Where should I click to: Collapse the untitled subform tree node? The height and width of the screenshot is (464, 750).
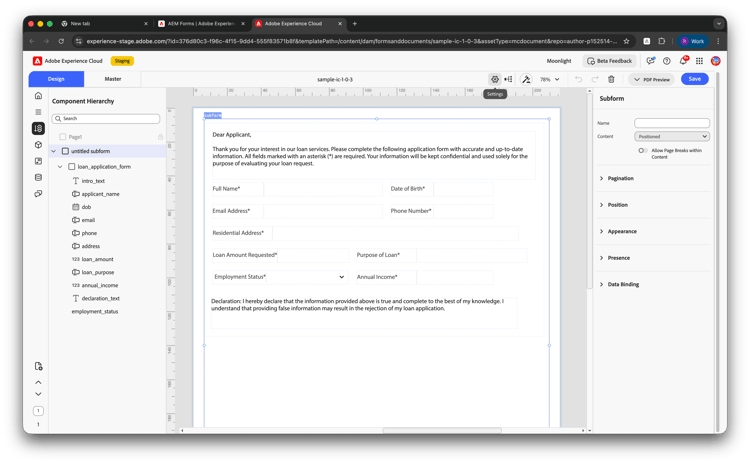(54, 151)
